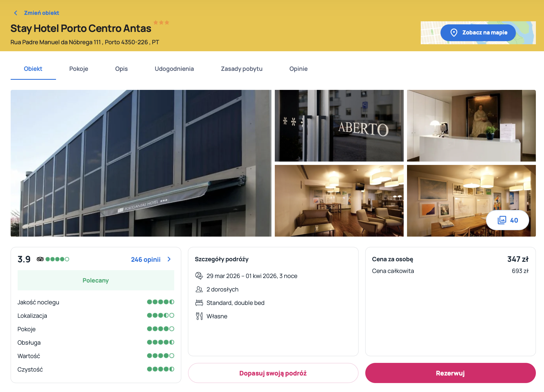
Task: Click the Wartość label
Action: (x=29, y=356)
